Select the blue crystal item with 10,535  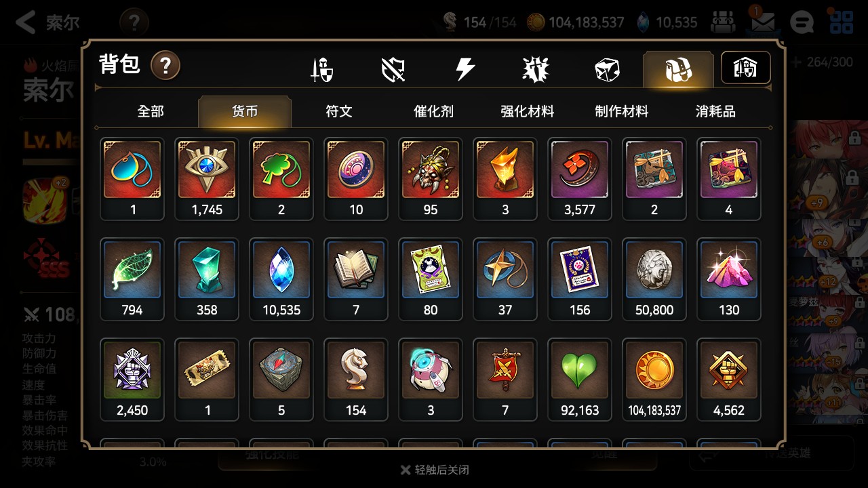coord(281,279)
